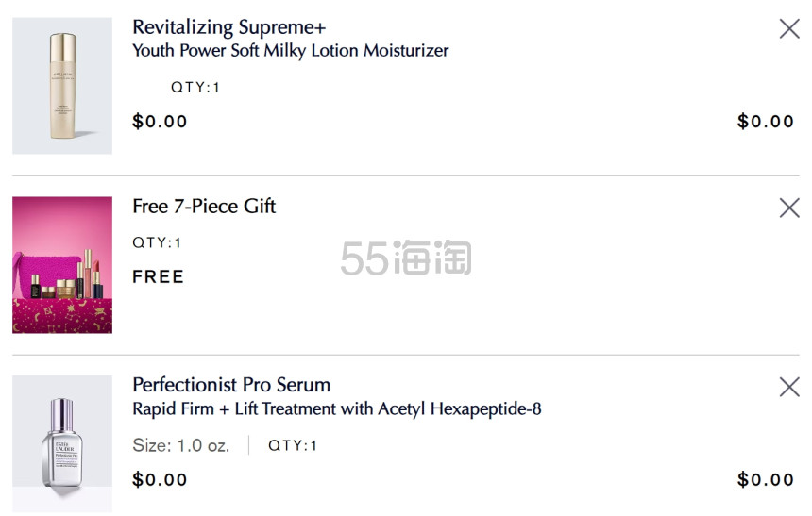Select QTY:1 for Revitalizing Supreme+
The height and width of the screenshot is (516, 812).
pyautogui.click(x=195, y=88)
